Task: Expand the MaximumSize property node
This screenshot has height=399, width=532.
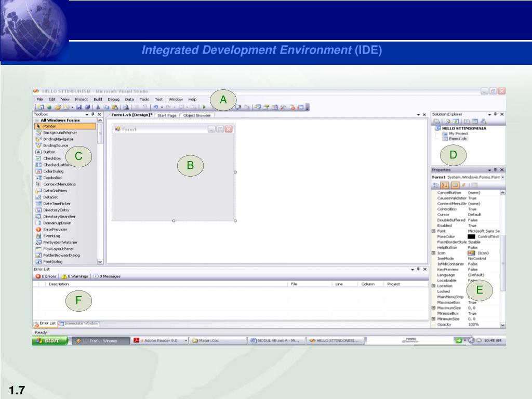Action: (x=433, y=308)
